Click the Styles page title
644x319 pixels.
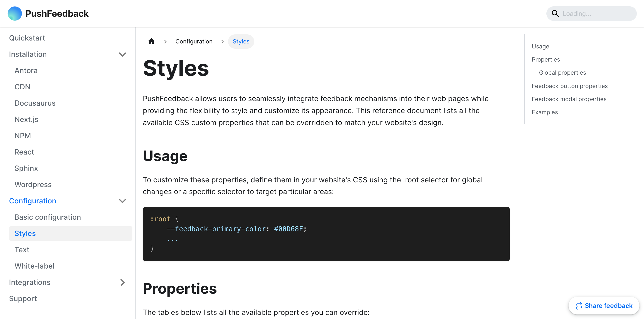tap(176, 68)
